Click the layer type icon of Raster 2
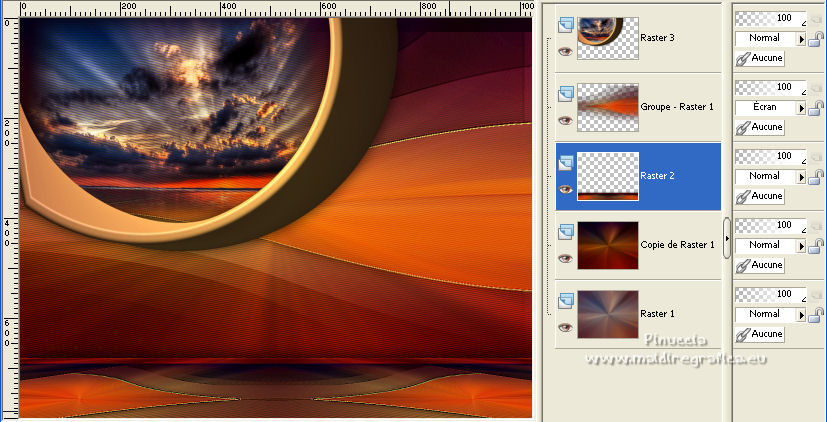The height and width of the screenshot is (422, 827). (x=565, y=163)
